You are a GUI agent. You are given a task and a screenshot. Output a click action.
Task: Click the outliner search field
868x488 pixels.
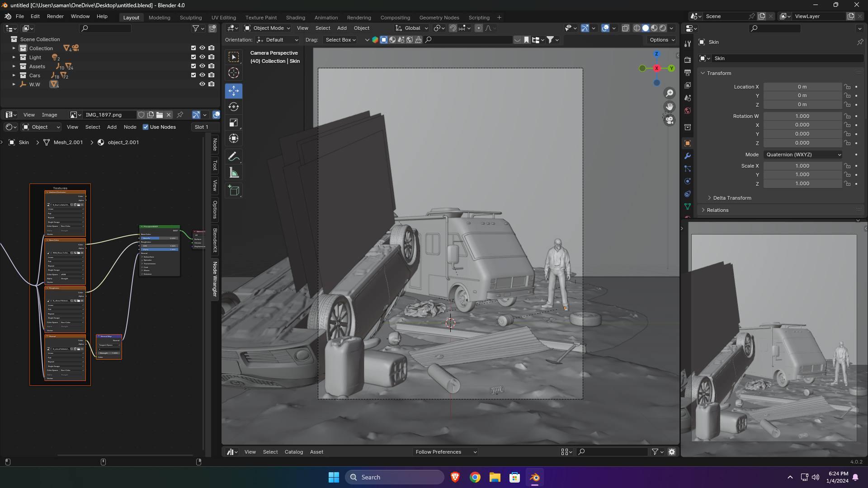[x=105, y=28]
